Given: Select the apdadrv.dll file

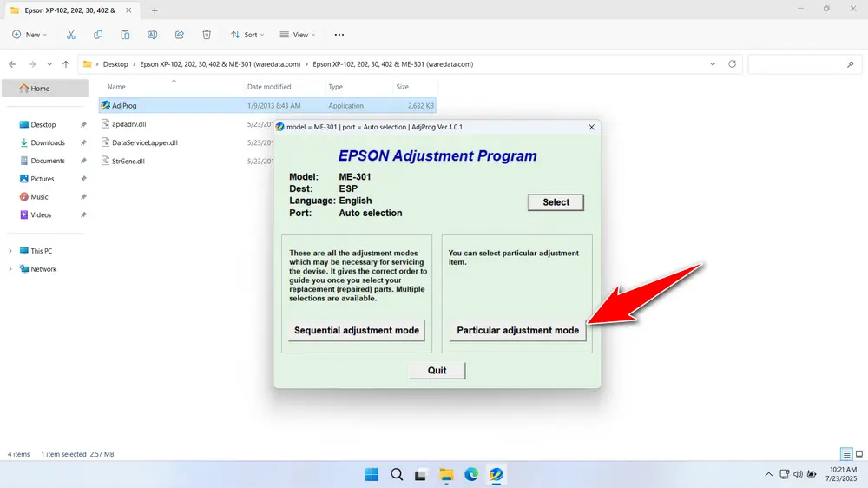Looking at the screenshot, I should click(x=129, y=124).
